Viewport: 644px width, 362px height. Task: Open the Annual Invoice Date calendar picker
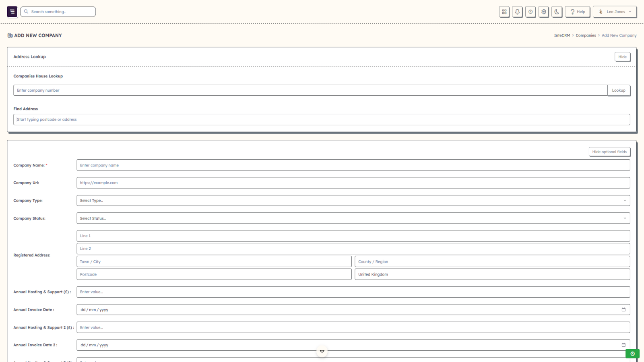click(x=623, y=309)
